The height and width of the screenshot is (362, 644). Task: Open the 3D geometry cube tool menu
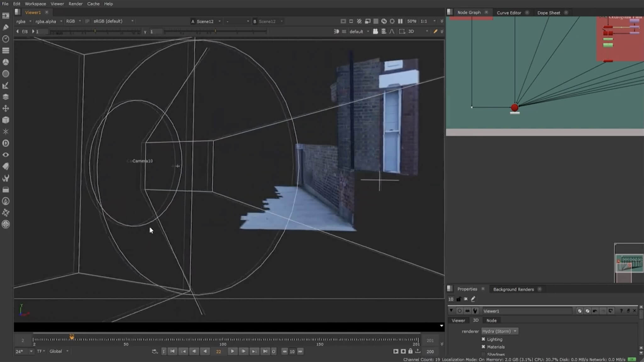pos(6,120)
